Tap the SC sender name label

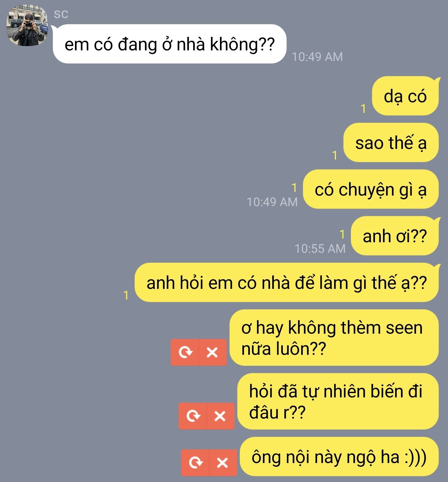coord(61,14)
